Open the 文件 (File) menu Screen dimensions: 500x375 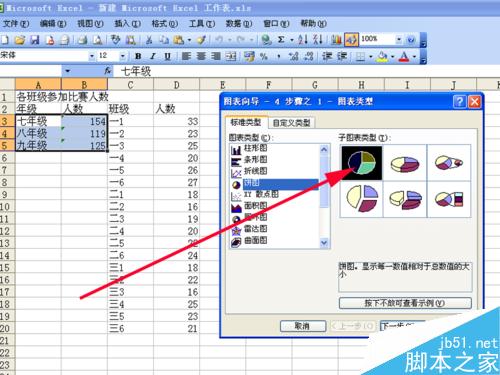pos(16,23)
